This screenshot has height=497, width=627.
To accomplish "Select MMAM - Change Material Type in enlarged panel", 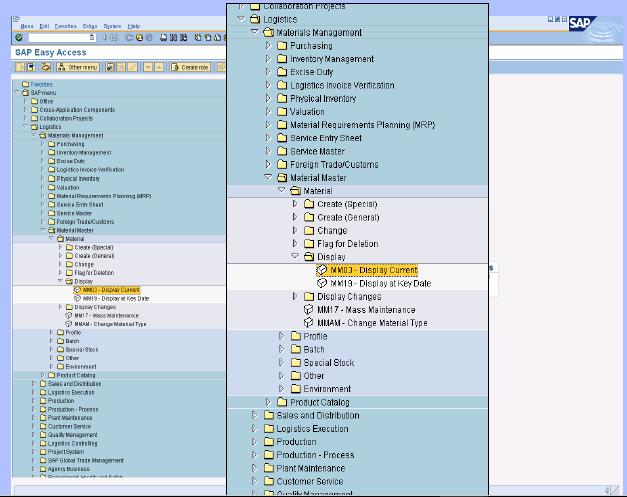I will 372,323.
